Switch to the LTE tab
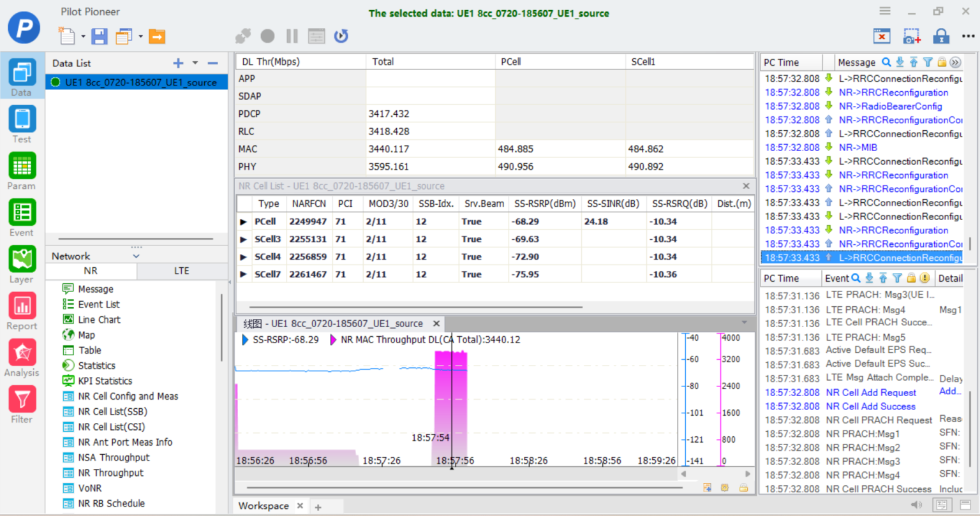Viewport: 980px width, 516px height. pos(182,271)
